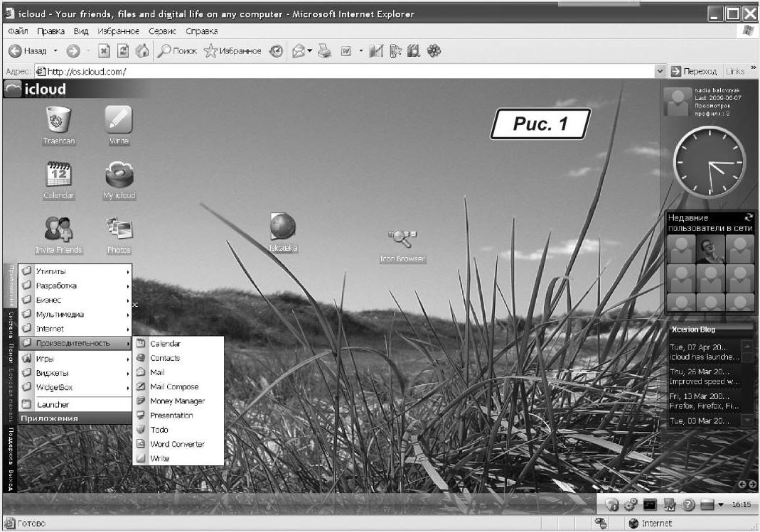Open the address bar dropdown arrow
Viewport: 760px width, 532px height.
[660, 72]
